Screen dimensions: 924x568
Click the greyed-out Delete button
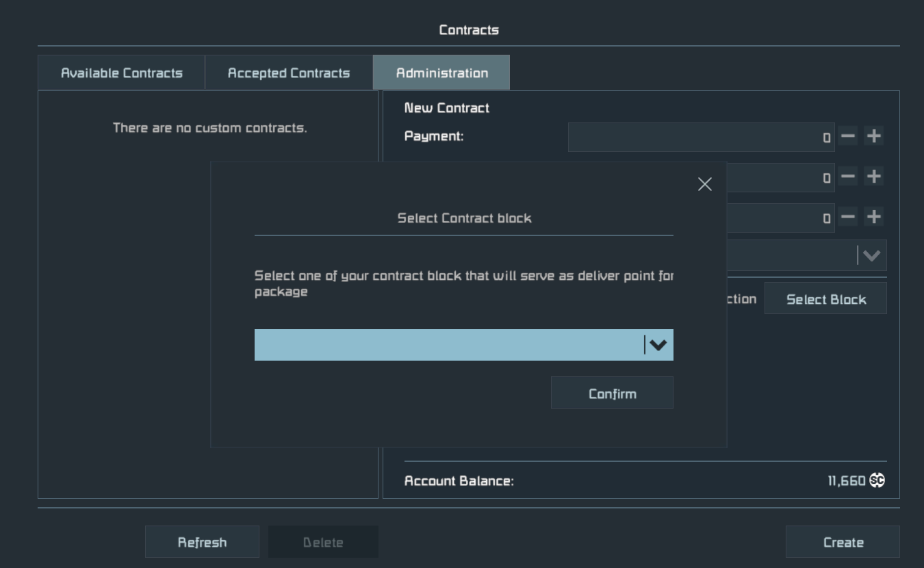pyautogui.click(x=323, y=542)
